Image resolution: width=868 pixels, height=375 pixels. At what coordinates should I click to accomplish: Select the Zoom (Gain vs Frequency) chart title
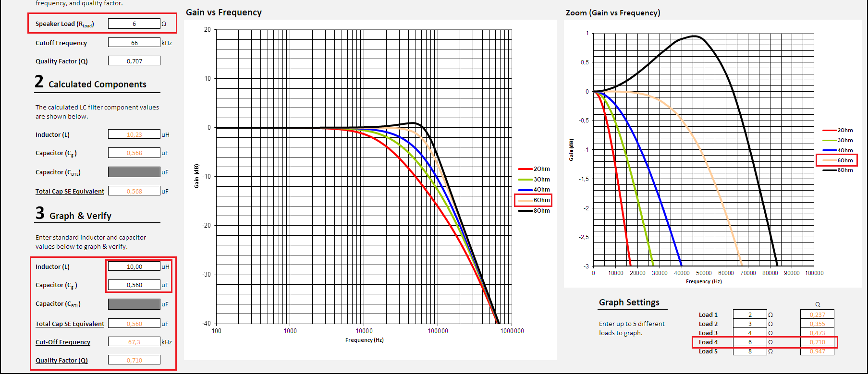[612, 13]
